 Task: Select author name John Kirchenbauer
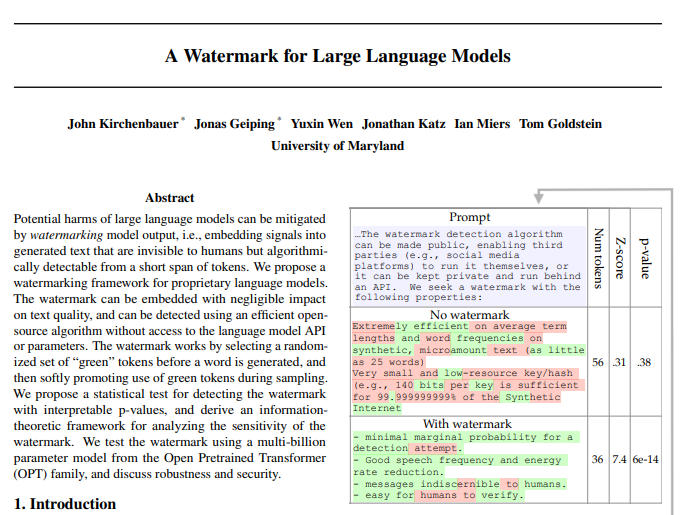[123, 124]
